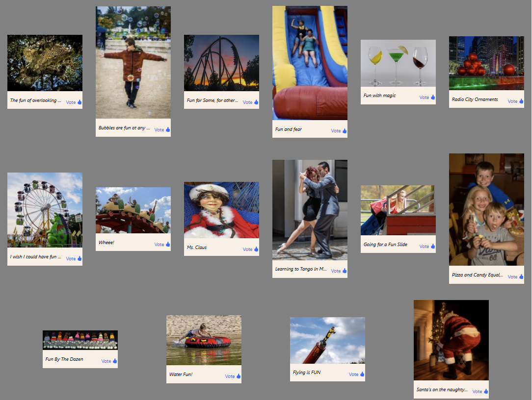
Task: Click thumbs-up icon for Flying is FUN
Action: point(362,374)
